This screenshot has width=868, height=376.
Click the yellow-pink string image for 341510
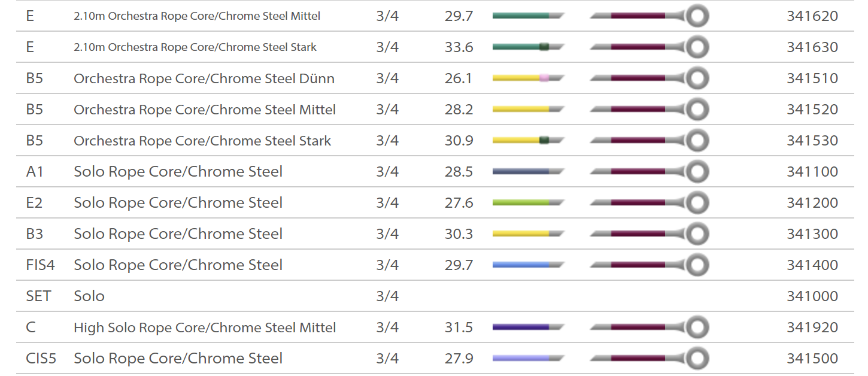[527, 78]
